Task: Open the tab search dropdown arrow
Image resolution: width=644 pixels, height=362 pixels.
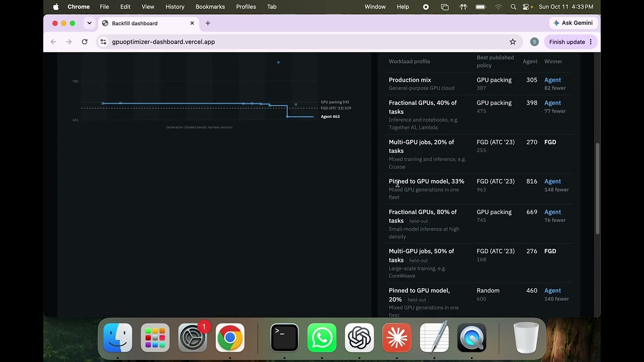Action: click(89, 23)
